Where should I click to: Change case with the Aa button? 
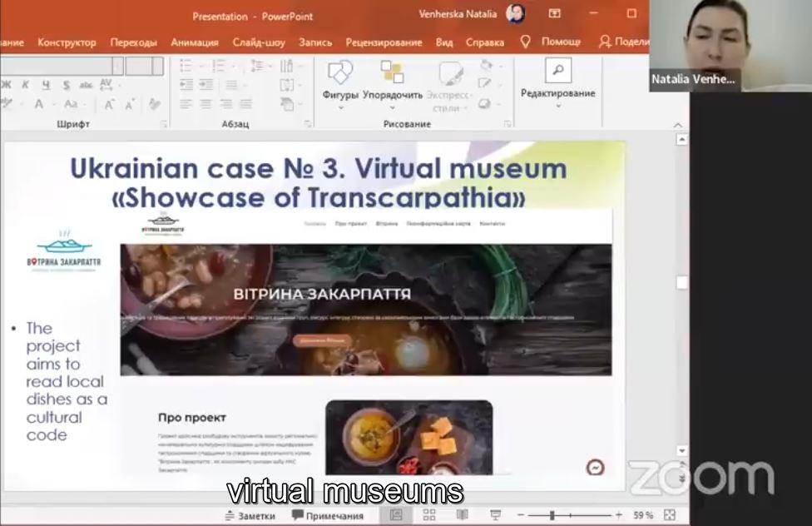[71, 104]
